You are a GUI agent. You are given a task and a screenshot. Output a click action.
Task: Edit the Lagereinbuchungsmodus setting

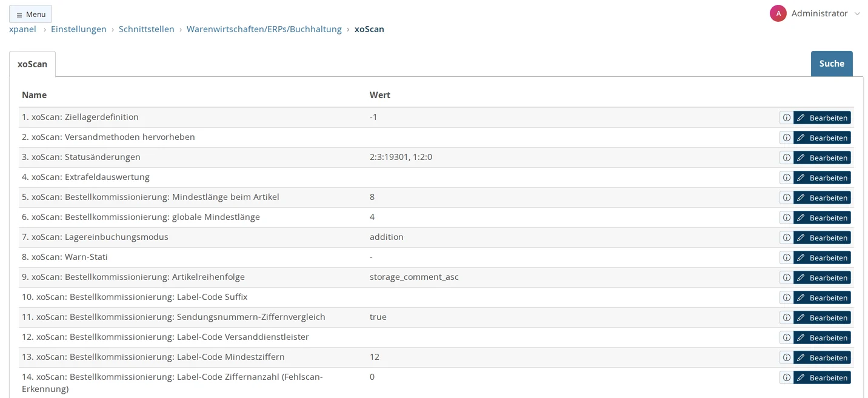click(x=822, y=237)
